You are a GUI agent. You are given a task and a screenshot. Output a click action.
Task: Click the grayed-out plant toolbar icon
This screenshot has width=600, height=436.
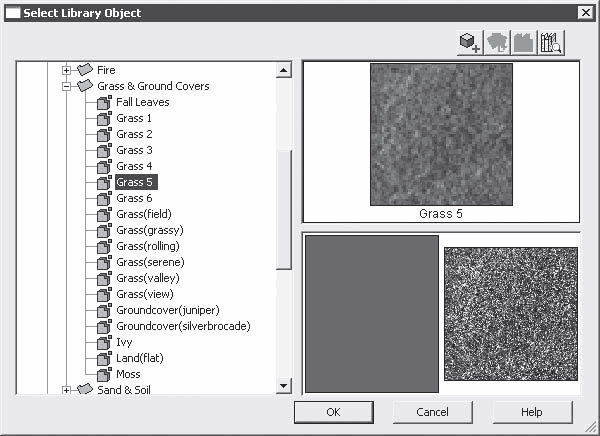coord(497,43)
